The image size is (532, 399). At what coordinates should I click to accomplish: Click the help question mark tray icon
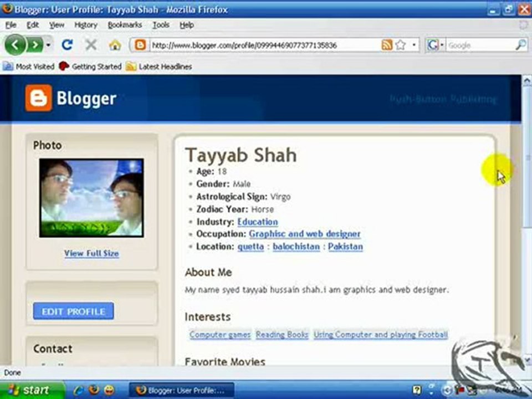point(417,391)
